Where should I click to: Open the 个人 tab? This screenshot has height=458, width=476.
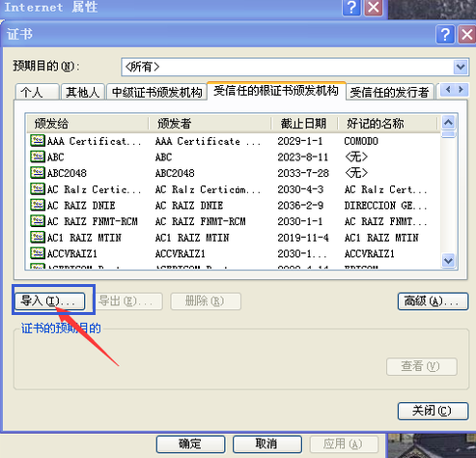38,92
